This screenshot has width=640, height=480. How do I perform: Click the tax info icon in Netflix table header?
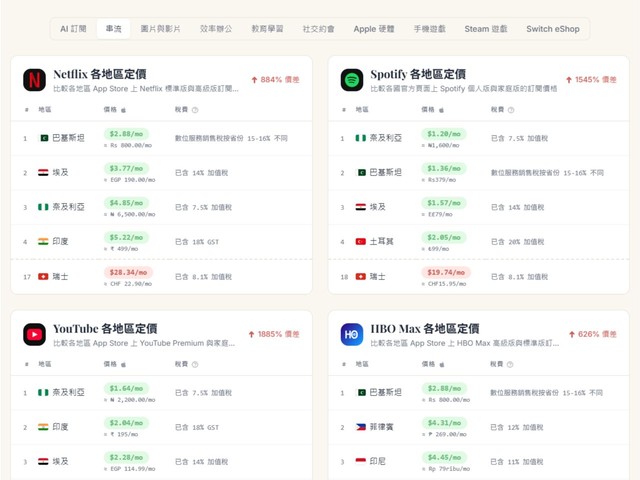[195, 110]
